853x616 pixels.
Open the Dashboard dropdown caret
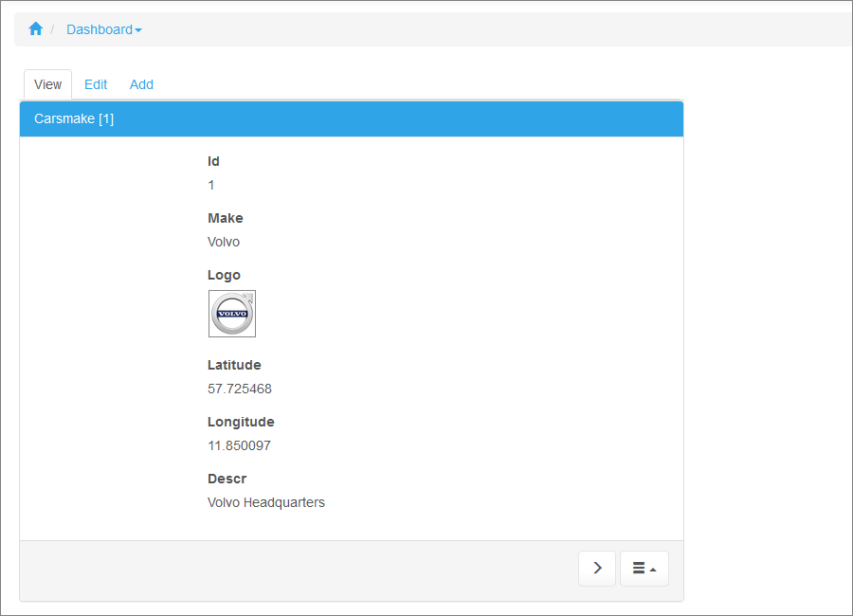click(139, 29)
